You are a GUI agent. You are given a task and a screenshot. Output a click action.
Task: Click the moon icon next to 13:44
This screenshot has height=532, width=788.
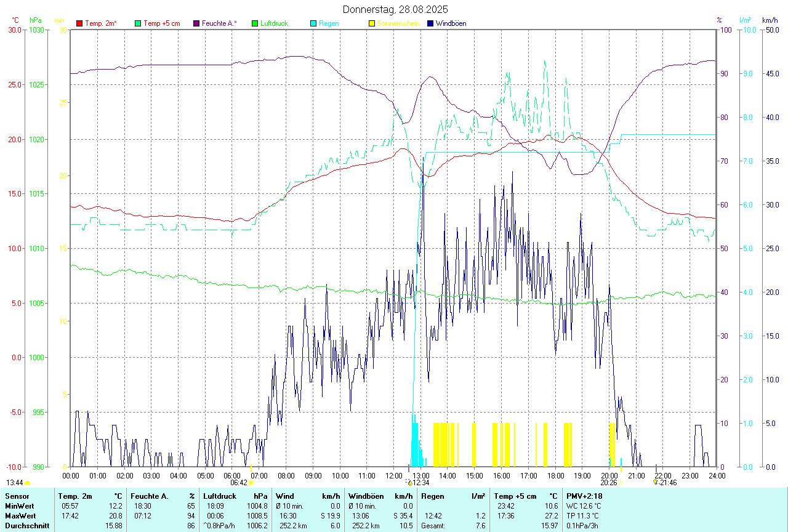pos(27,483)
